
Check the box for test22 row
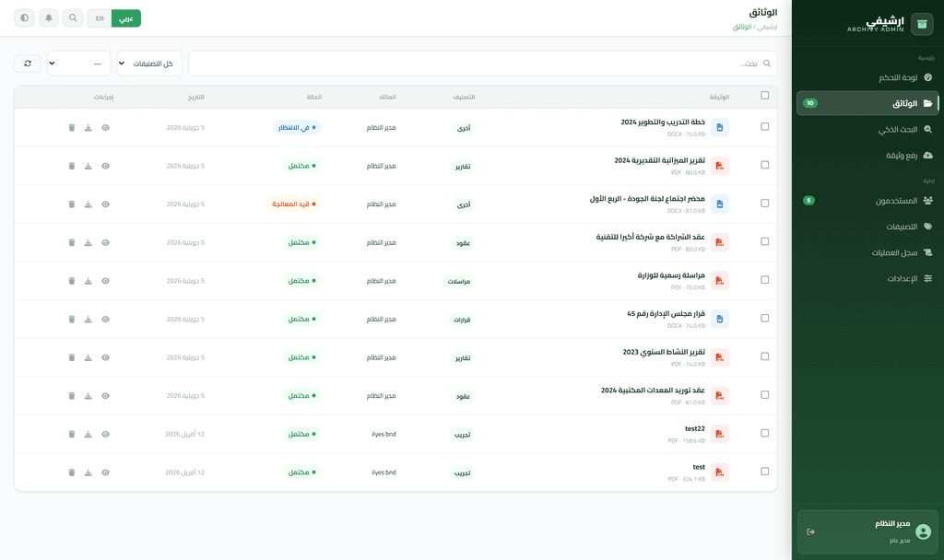(764, 433)
